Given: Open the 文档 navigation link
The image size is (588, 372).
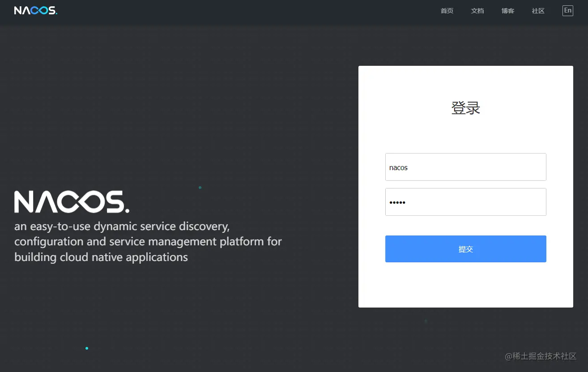Looking at the screenshot, I should [477, 11].
